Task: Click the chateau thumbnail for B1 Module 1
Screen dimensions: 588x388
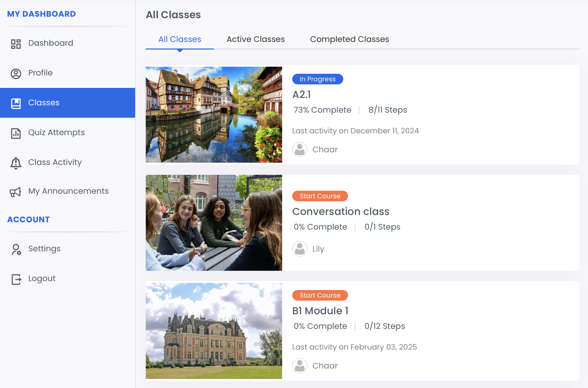Action: coord(214,331)
